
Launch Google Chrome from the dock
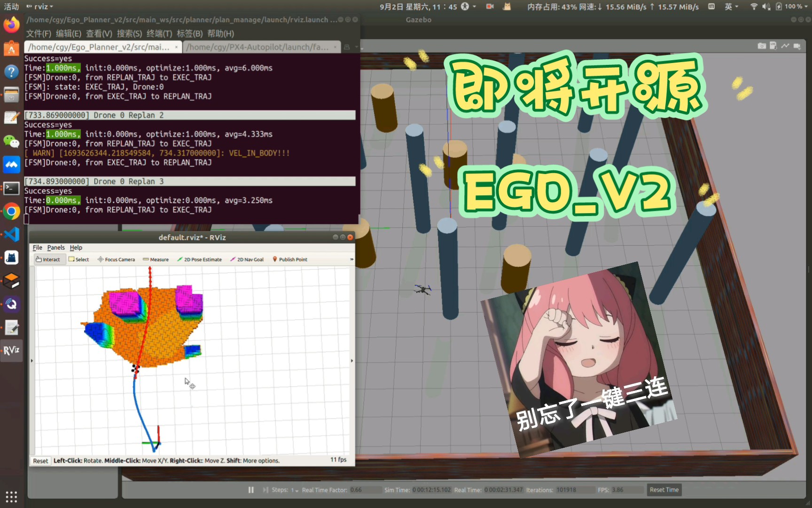click(x=11, y=211)
